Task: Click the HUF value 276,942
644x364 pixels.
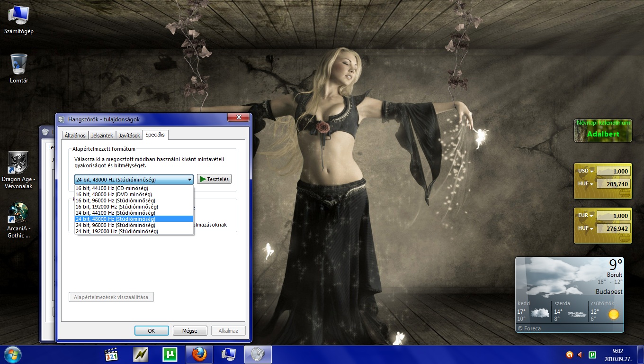Action: coord(613,228)
